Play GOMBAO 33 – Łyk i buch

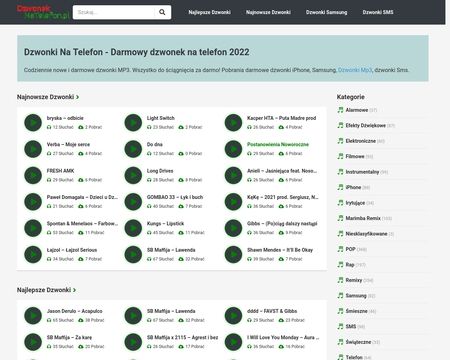[x=133, y=202]
